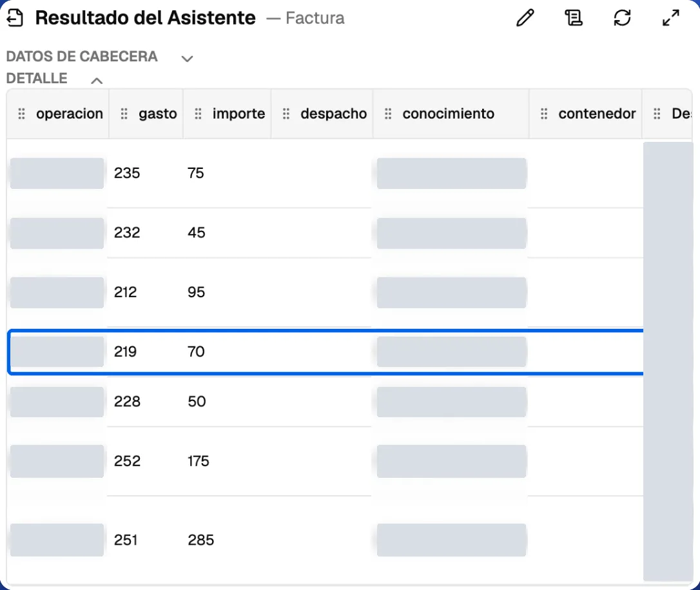Click gasto cell 235
700x590 pixels.
pos(127,173)
